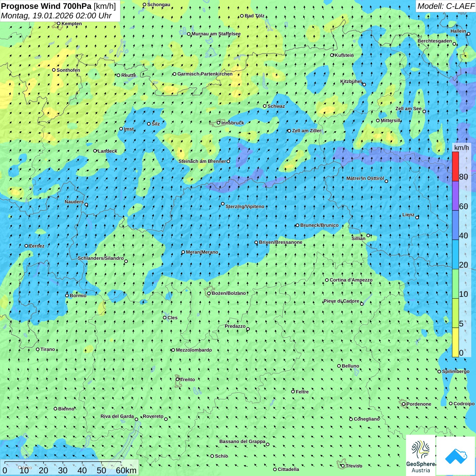
Task: Click the Schlanders/Silandro label
Action: click(x=101, y=258)
